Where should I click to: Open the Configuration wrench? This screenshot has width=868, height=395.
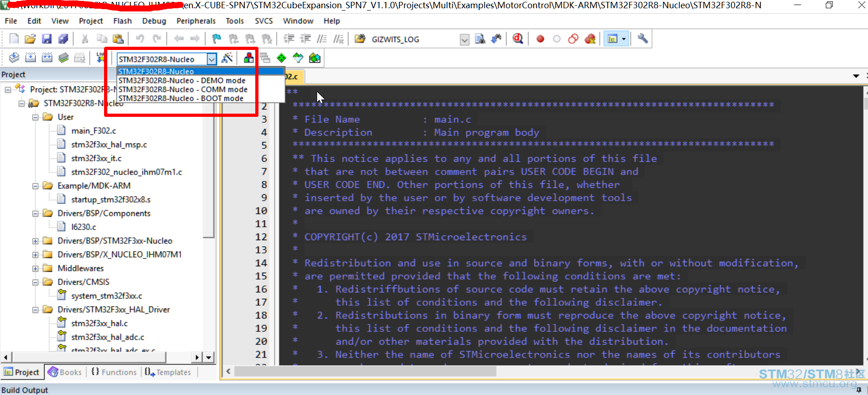point(643,39)
